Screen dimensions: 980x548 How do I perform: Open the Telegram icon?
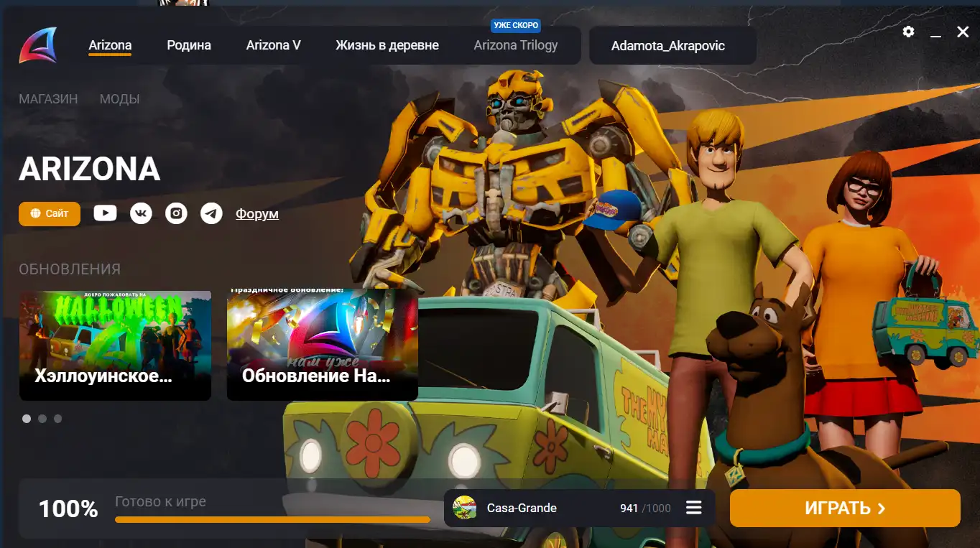(211, 213)
